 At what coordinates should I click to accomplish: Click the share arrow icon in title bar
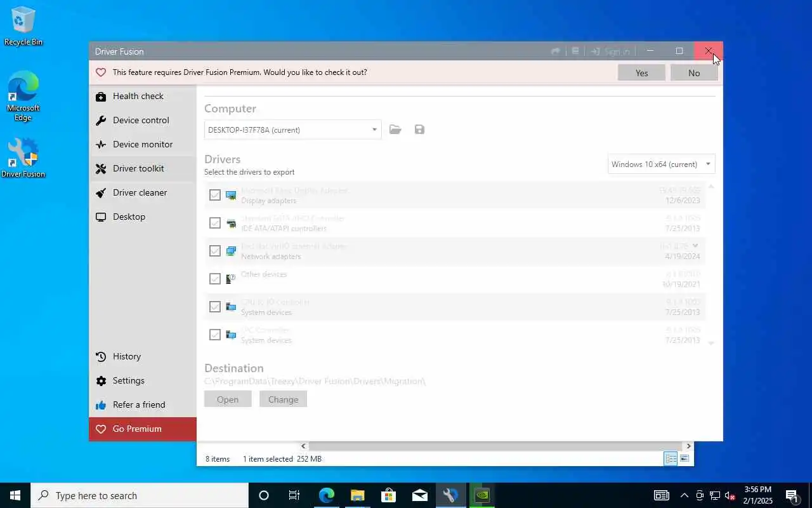tap(556, 51)
